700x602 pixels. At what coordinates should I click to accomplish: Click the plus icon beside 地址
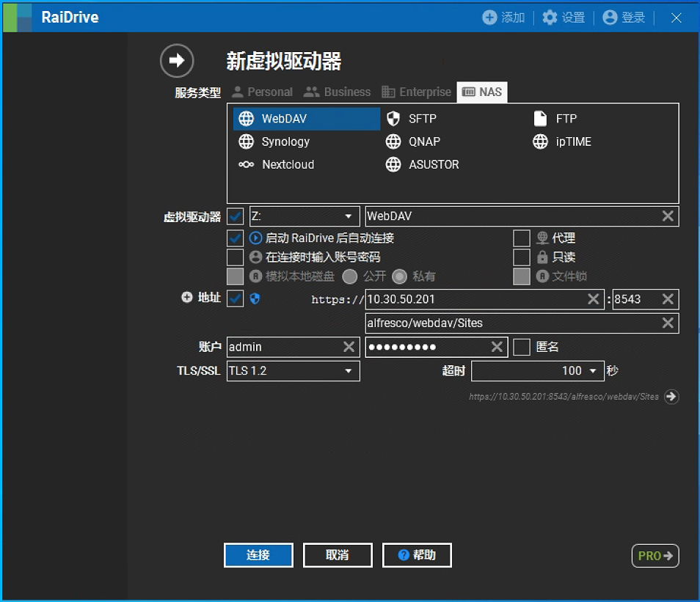187,298
